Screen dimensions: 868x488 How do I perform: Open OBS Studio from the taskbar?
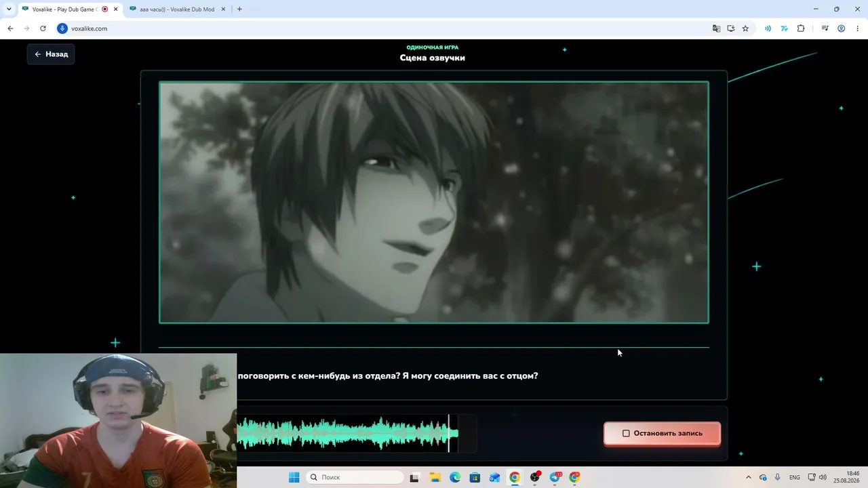[x=535, y=477]
